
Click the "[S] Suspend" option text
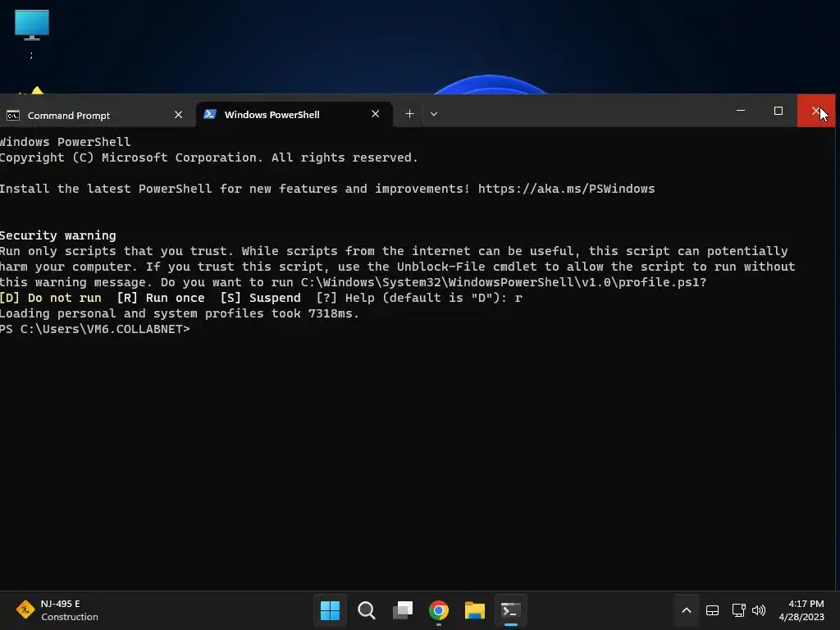point(260,298)
